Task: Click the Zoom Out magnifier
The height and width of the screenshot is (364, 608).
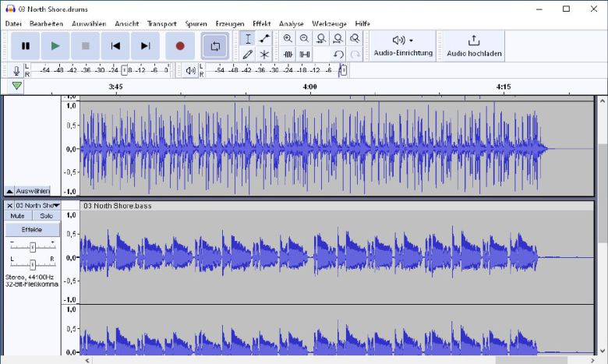Action: coord(304,38)
